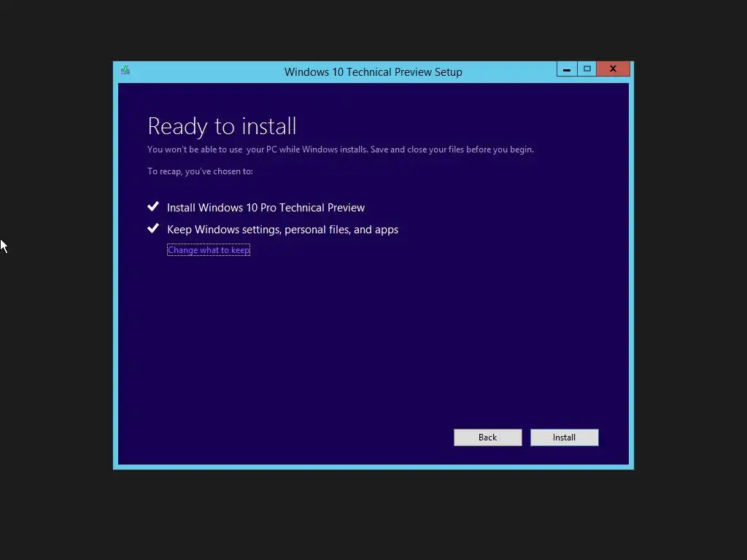The image size is (747, 560).
Task: Click the "To recap, you've chosen to:" text
Action: coord(200,171)
